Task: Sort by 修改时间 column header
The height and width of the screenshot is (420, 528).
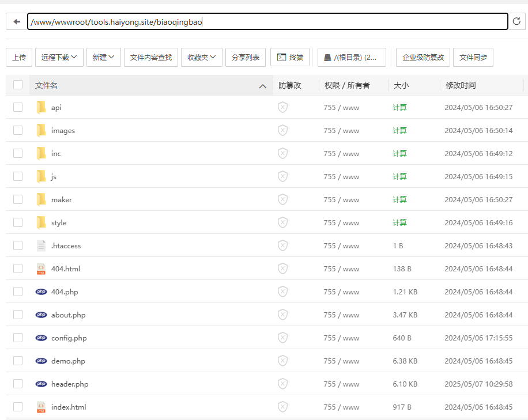Action: [460, 85]
